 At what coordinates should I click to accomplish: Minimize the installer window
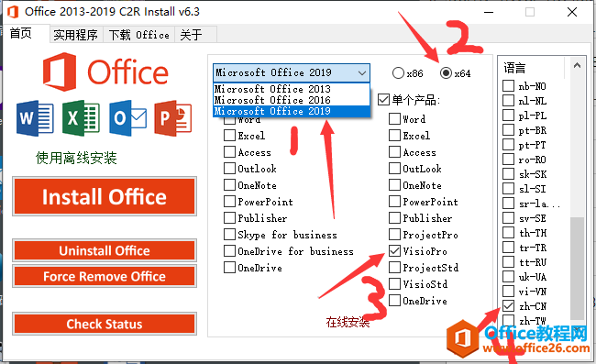pos(489,12)
